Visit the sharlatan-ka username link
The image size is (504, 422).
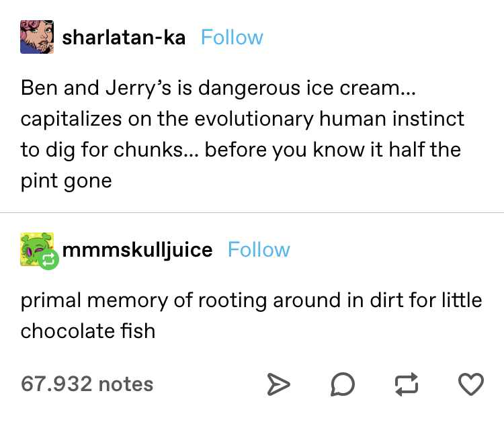[x=124, y=38]
